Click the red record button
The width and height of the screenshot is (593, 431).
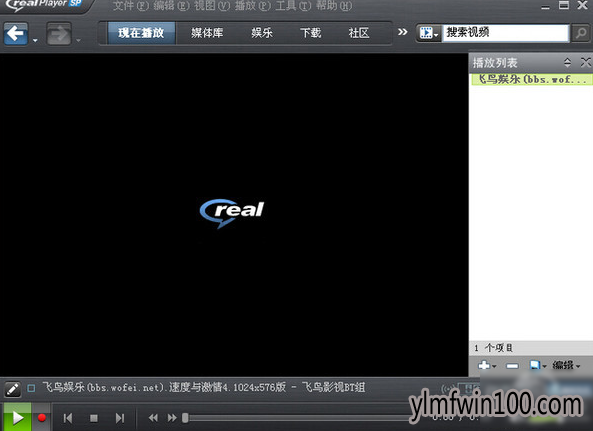pyautogui.click(x=42, y=417)
